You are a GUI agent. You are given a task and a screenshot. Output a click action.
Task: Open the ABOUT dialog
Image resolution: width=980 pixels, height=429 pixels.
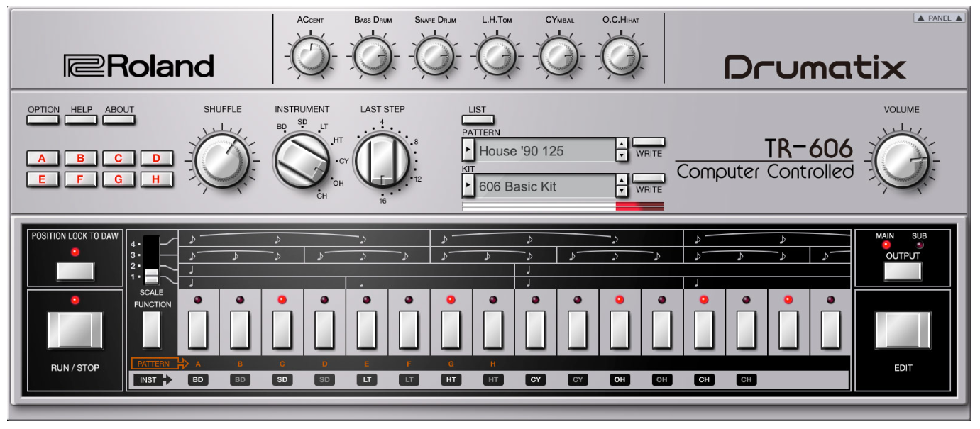tap(119, 120)
